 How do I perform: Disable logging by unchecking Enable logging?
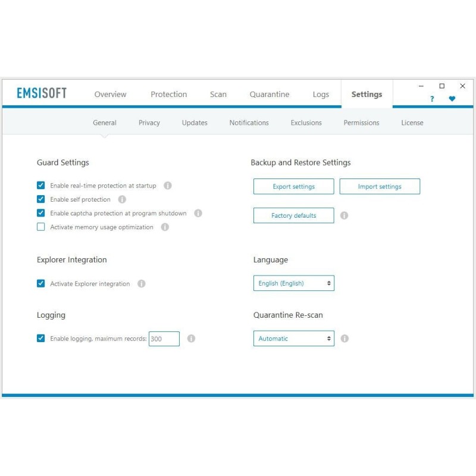40,338
